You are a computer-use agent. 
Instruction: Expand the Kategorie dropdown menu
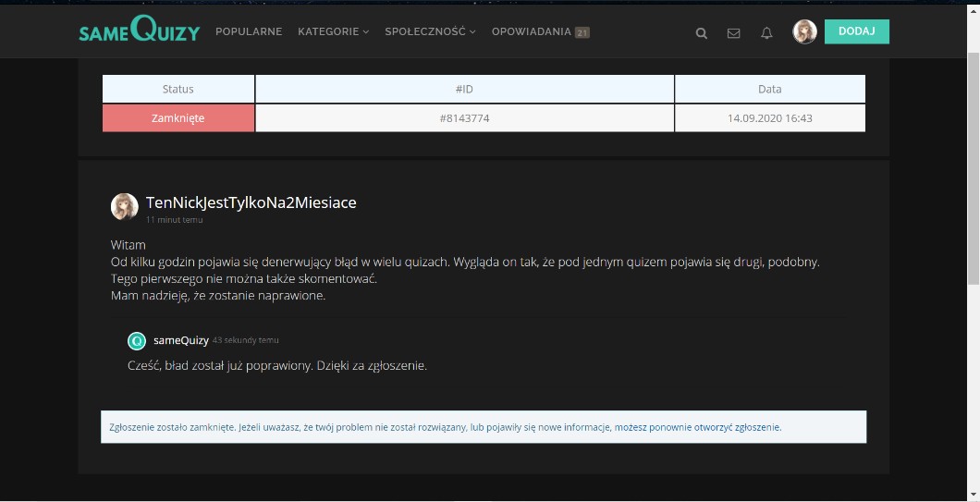click(333, 31)
